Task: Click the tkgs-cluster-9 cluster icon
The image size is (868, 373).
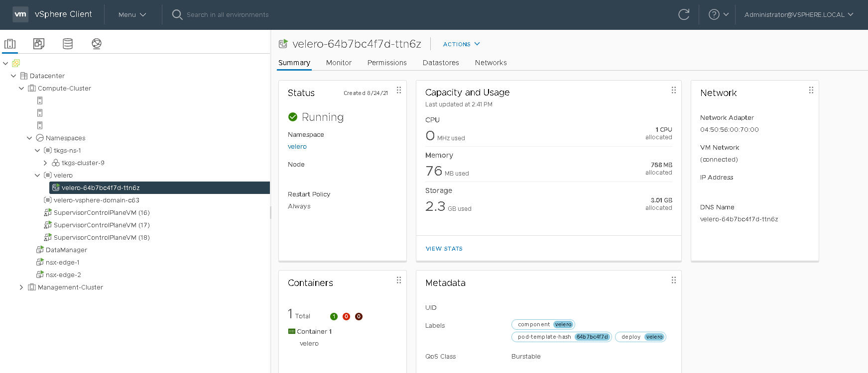Action: (56, 163)
